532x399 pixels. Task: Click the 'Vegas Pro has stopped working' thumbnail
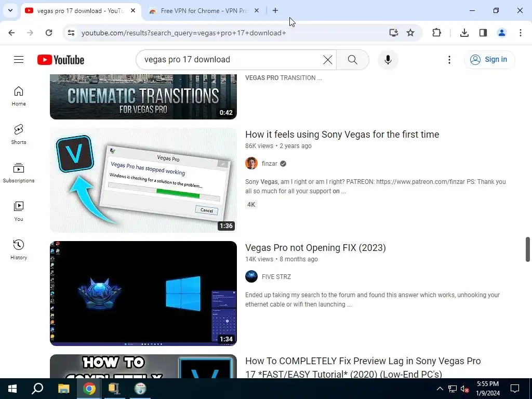[143, 180]
